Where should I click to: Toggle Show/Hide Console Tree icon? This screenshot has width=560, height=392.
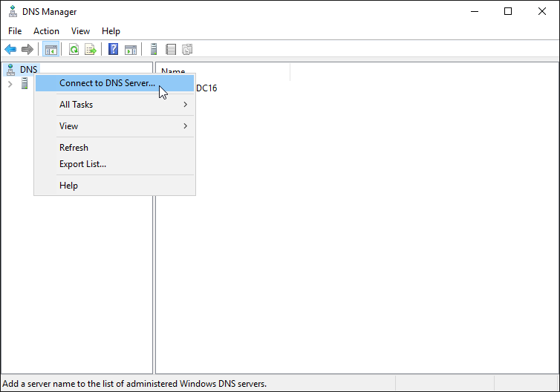[51, 49]
